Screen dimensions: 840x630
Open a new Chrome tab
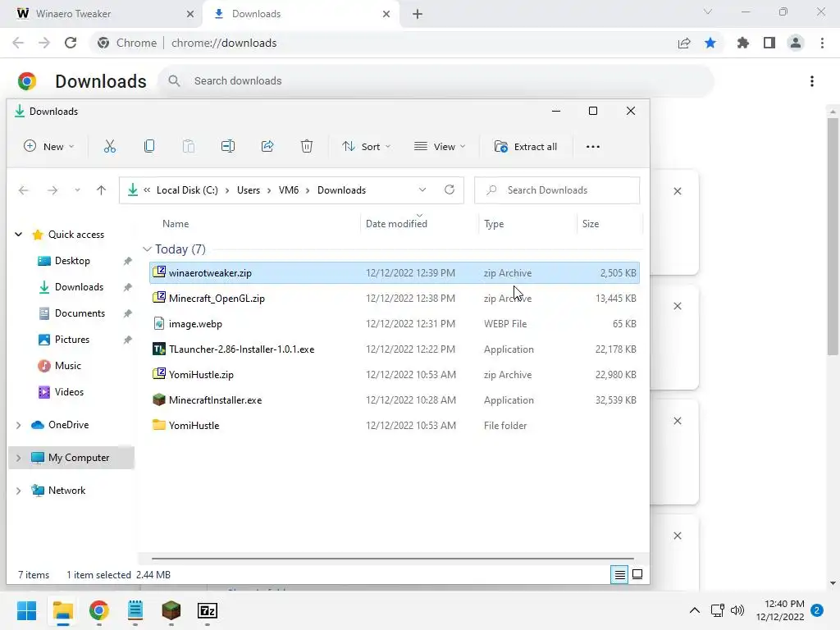[x=418, y=14]
